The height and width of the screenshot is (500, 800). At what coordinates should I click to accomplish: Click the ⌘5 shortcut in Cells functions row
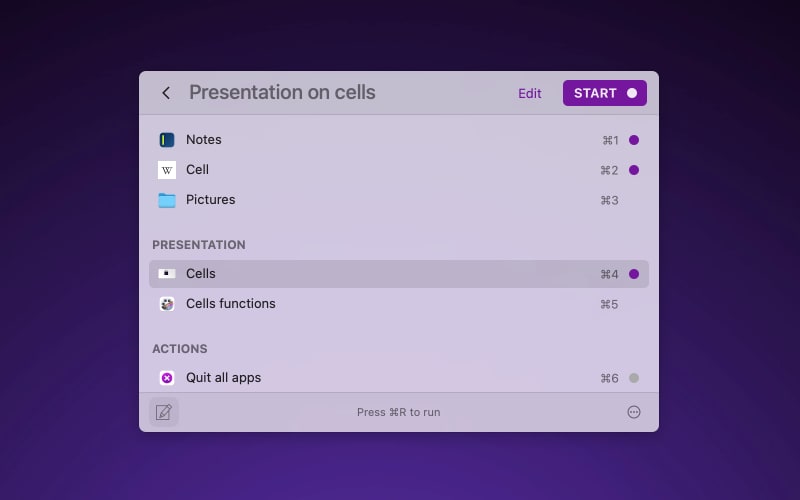[609, 305]
